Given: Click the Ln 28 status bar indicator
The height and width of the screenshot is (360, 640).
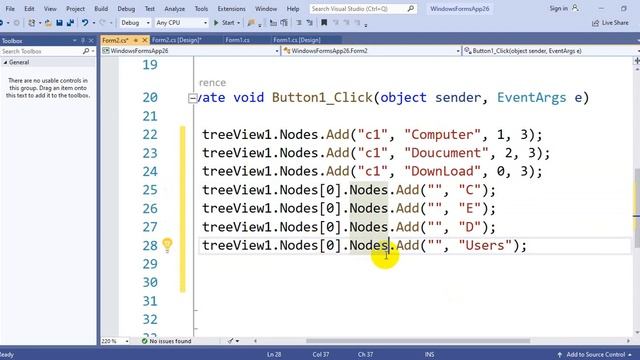Looking at the screenshot, I should pyautogui.click(x=274, y=354).
